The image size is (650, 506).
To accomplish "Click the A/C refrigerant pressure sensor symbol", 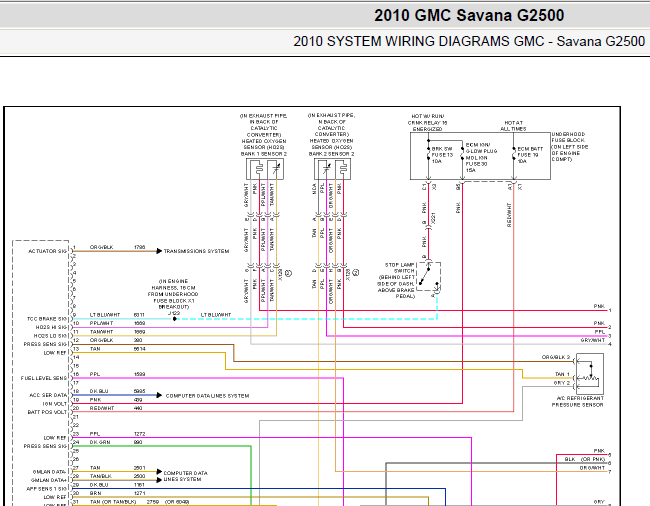I will pyautogui.click(x=589, y=374).
